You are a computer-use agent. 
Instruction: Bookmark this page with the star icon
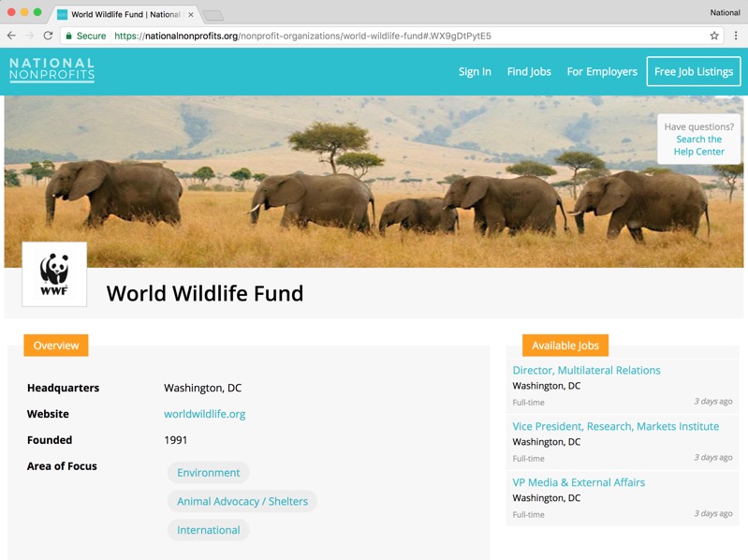click(714, 36)
